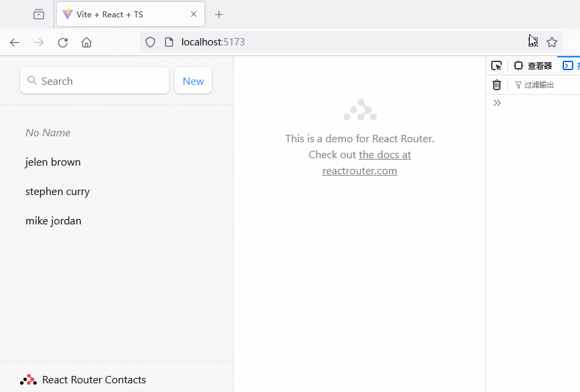Open the stephen curry contact
580x392 pixels.
coord(57,192)
